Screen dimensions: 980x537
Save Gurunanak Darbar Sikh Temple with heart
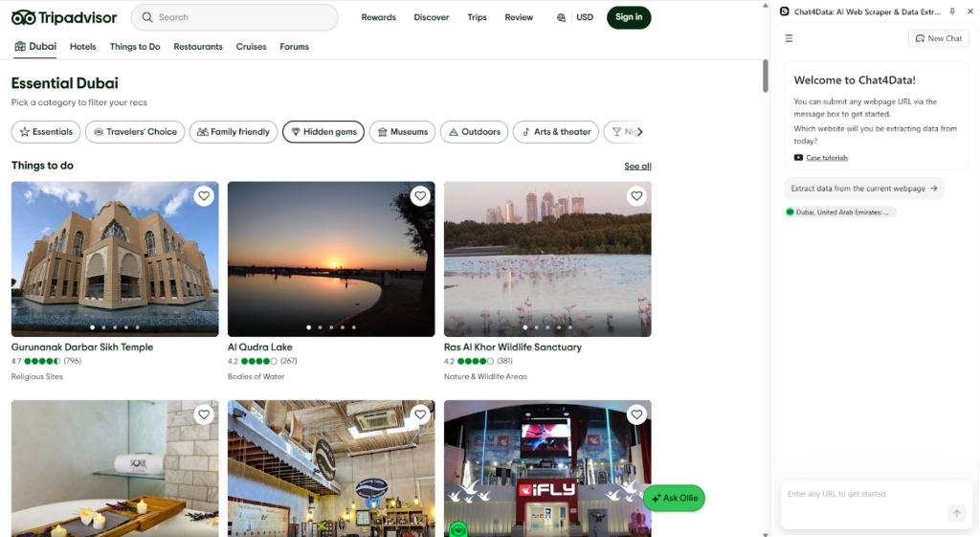coord(204,196)
